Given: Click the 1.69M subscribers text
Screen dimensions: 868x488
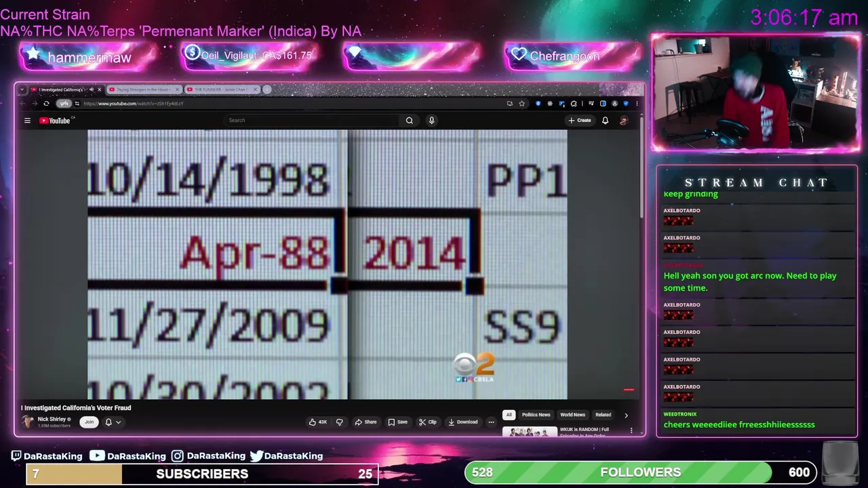Looking at the screenshot, I should (x=54, y=426).
